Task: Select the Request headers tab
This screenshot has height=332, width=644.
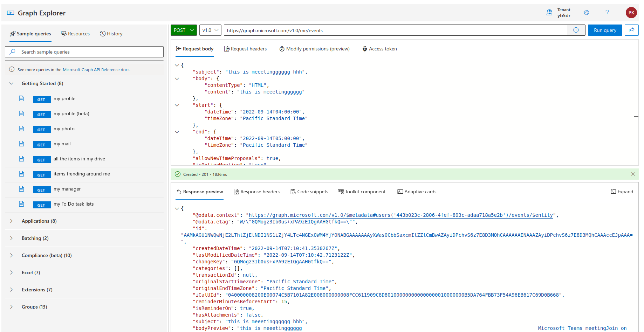Action: click(x=245, y=49)
